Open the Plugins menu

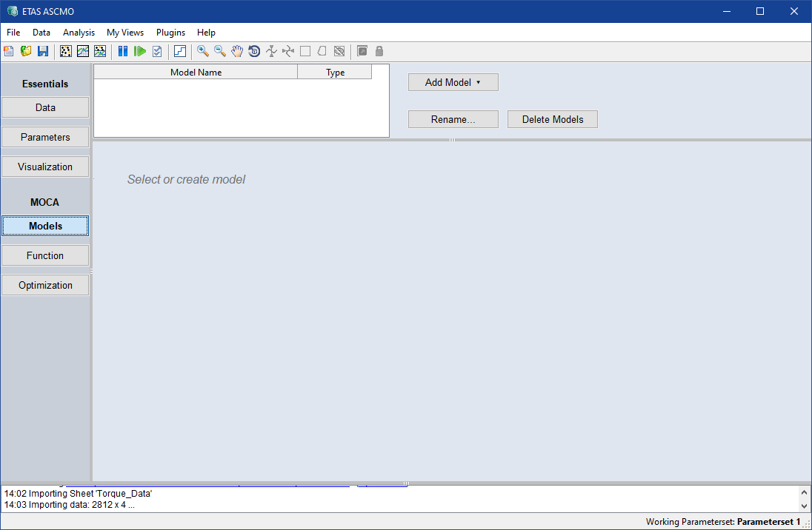[x=170, y=33]
